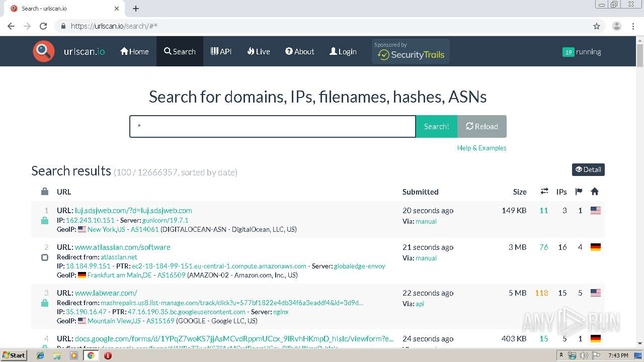Open the Windows Start menu
The width and height of the screenshot is (644, 362).
coord(14,355)
